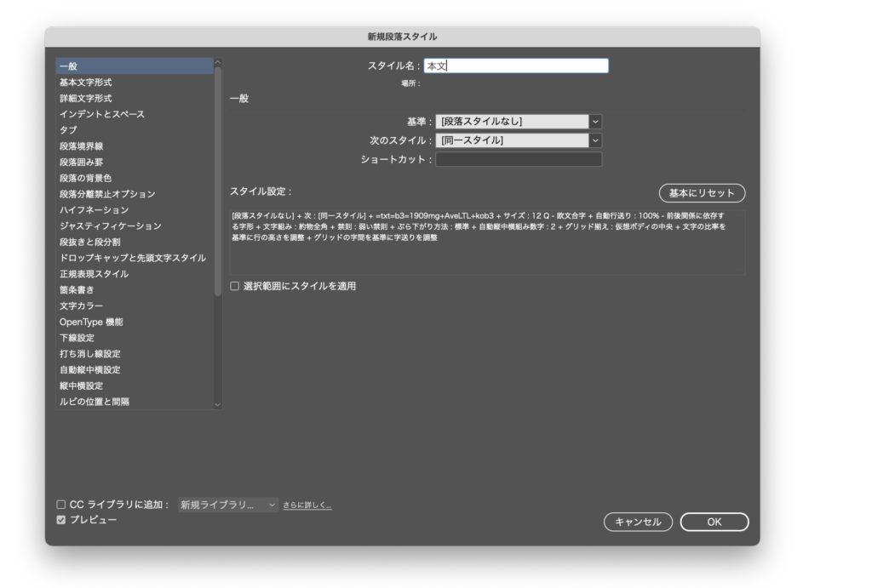Open the 詳細文字形式 settings section
This screenshot has width=872, height=588.
pyautogui.click(x=85, y=99)
